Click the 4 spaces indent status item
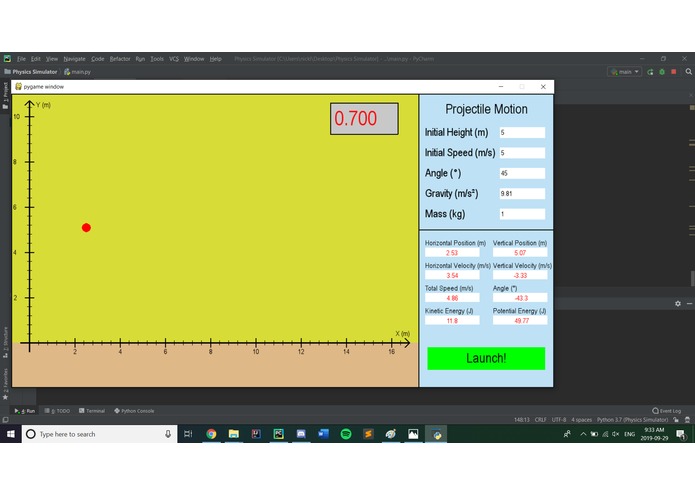Viewport: 695px width, 494px height. [581, 420]
